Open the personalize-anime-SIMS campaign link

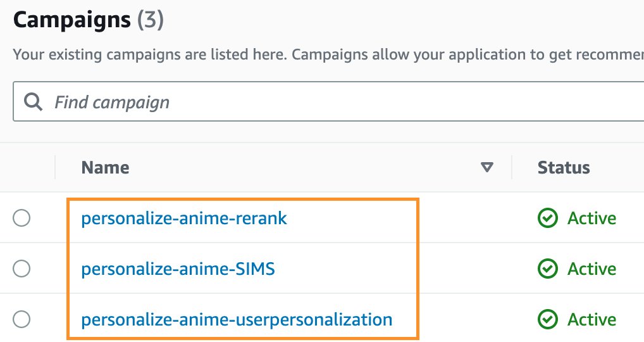click(x=178, y=269)
